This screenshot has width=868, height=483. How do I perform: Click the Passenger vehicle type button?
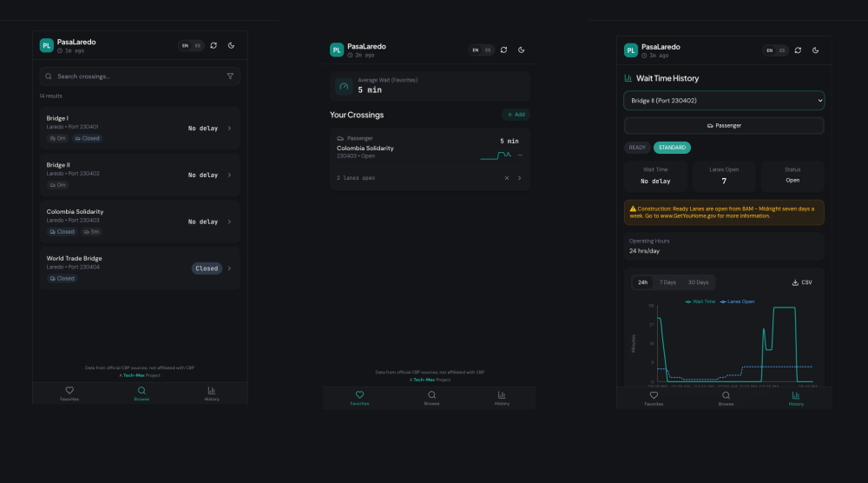coord(724,126)
